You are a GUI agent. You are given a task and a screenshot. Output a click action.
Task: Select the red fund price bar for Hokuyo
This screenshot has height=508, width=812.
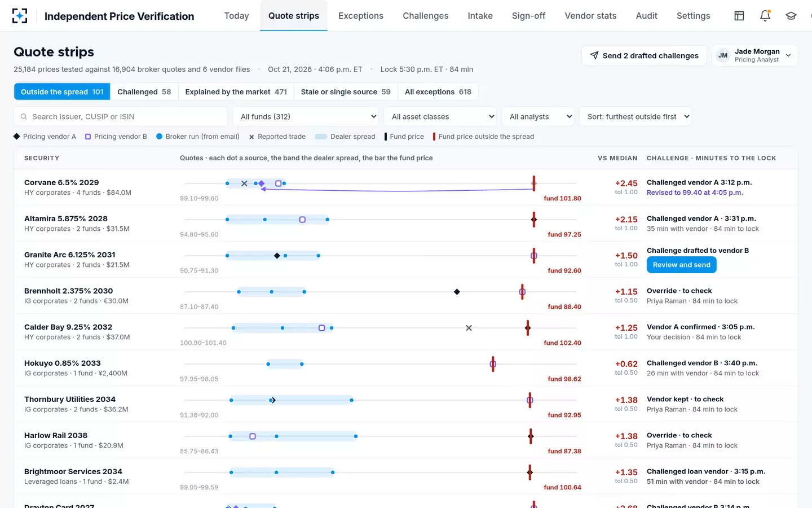point(493,364)
